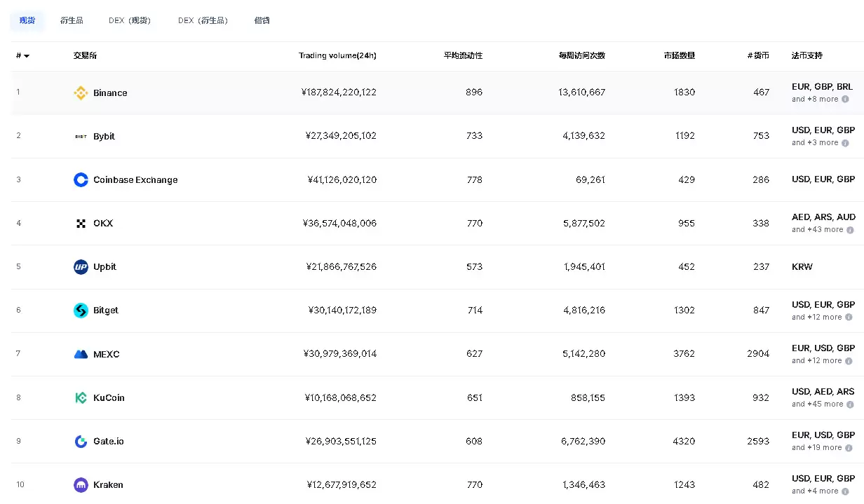Expand OKX's 'and +43 more' fiat list
This screenshot has height=504, width=864.
(x=824, y=229)
